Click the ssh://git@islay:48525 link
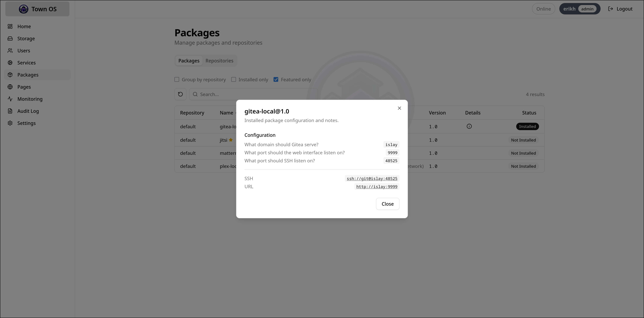Image resolution: width=644 pixels, height=318 pixels. coord(372,179)
